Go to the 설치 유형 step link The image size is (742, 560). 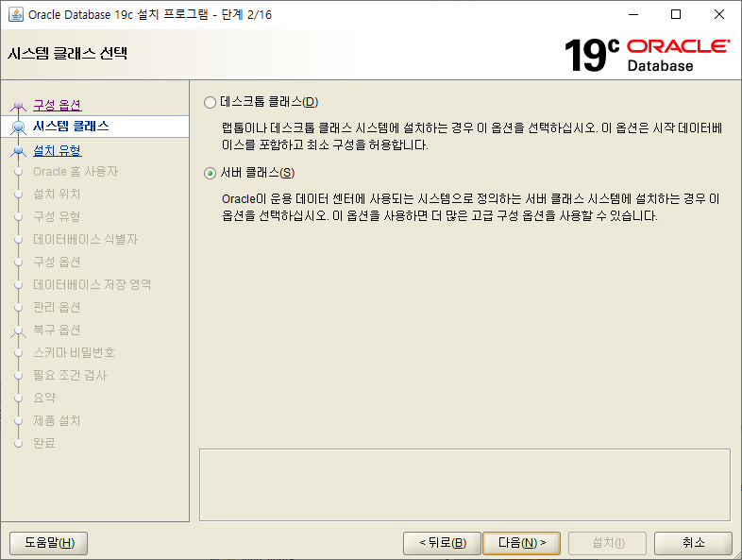tap(58, 150)
